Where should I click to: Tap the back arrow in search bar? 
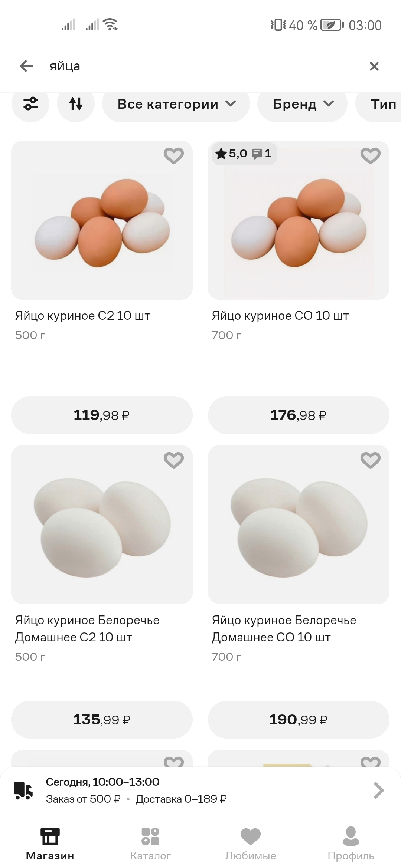point(27,66)
